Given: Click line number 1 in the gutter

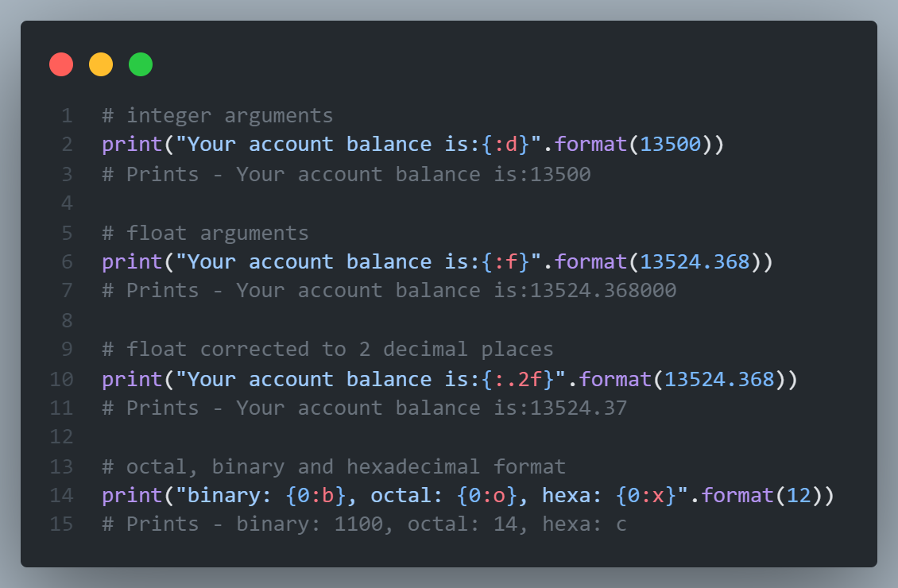Looking at the screenshot, I should point(67,116).
